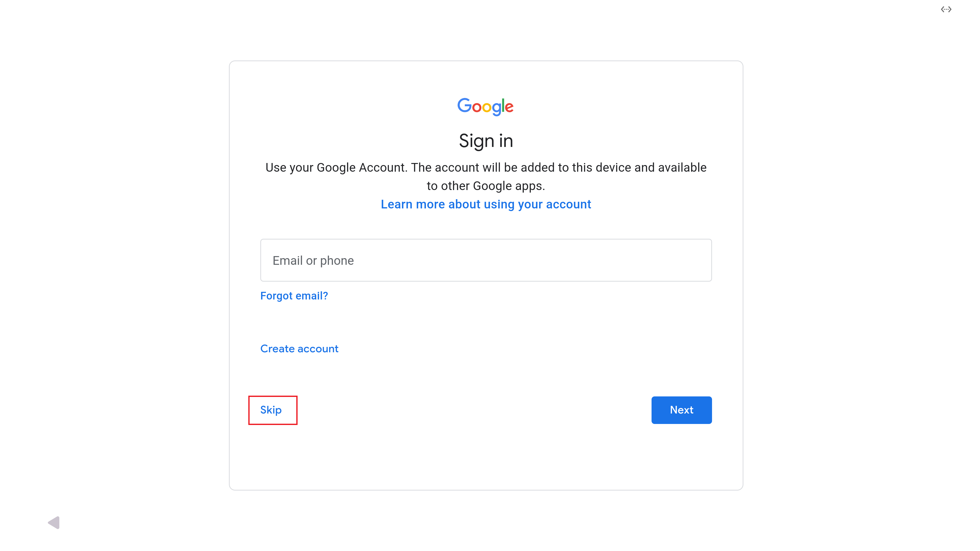Click the 'Sign in' heading
The image size is (980, 551).
(x=486, y=141)
